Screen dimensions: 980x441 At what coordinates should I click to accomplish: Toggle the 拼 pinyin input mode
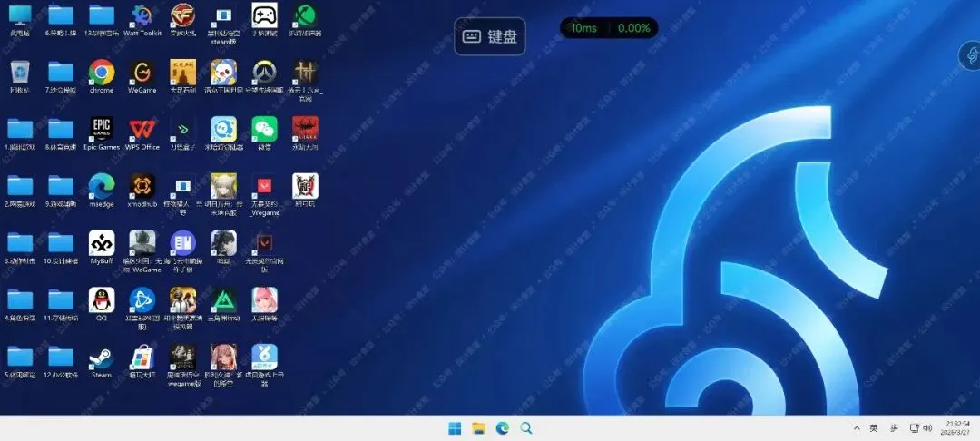(895, 428)
